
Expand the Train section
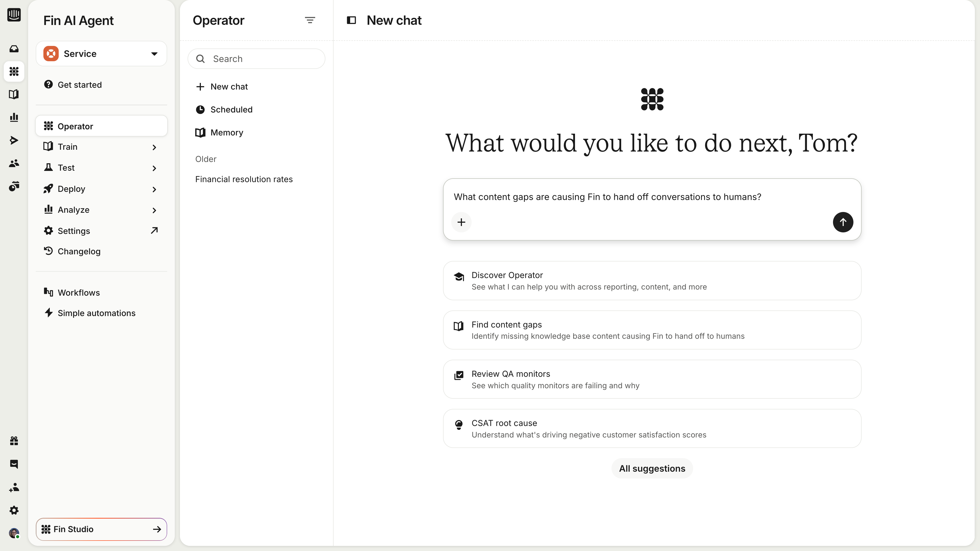click(x=101, y=147)
